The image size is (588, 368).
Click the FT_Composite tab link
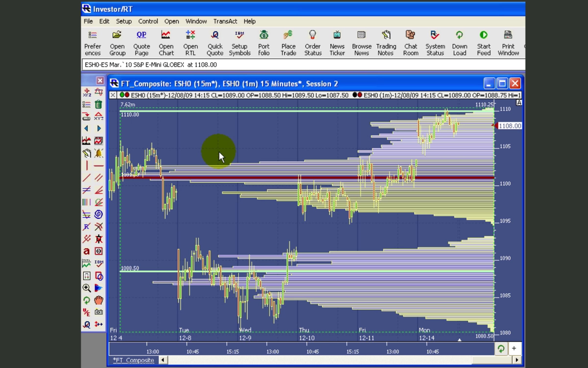(134, 360)
